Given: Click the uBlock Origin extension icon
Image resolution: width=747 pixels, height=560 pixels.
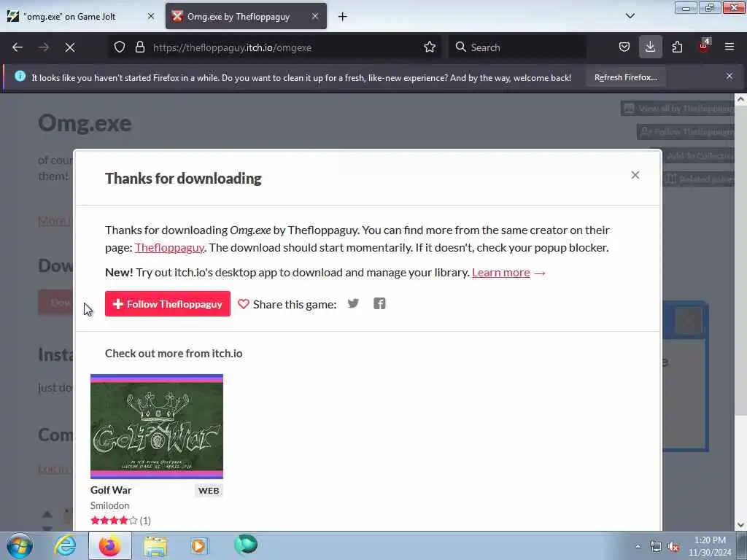Looking at the screenshot, I should (x=704, y=46).
